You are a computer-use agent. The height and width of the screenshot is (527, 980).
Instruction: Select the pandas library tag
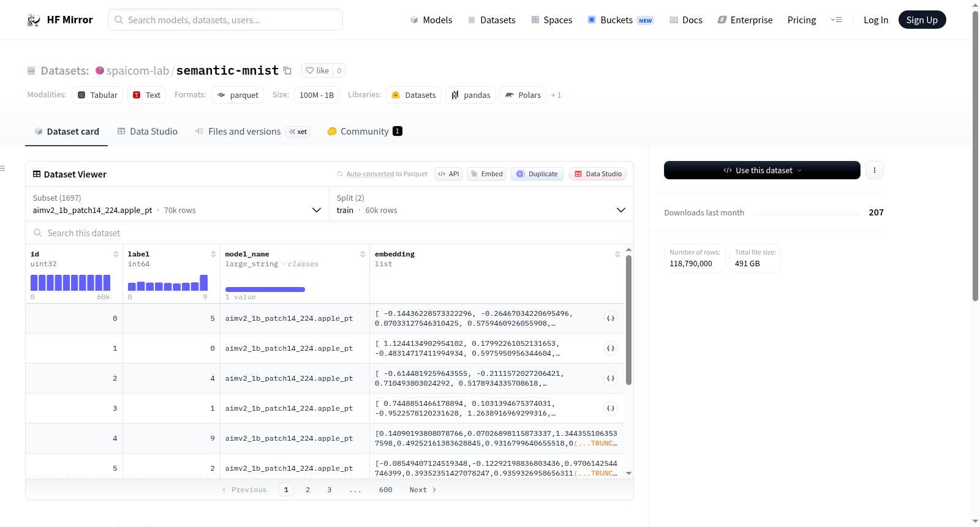(470, 95)
